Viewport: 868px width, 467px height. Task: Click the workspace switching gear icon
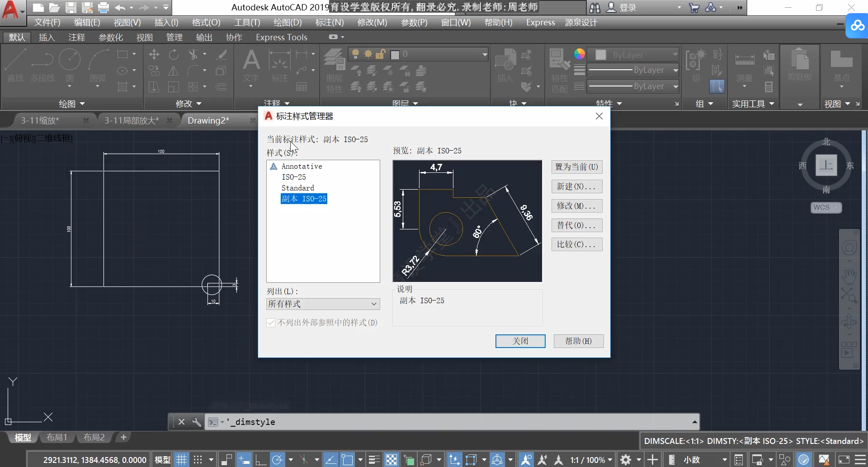tap(626, 460)
